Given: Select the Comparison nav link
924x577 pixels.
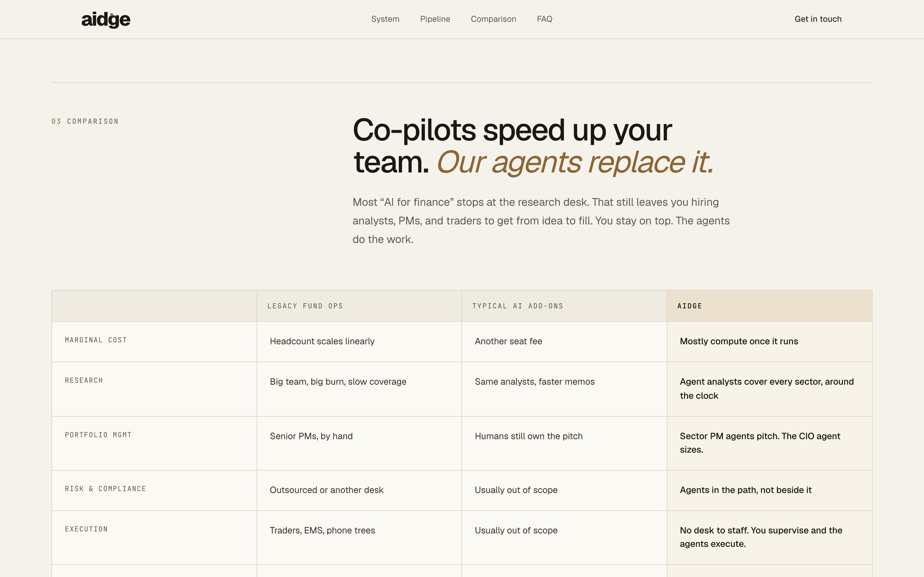Looking at the screenshot, I should pyautogui.click(x=493, y=19).
